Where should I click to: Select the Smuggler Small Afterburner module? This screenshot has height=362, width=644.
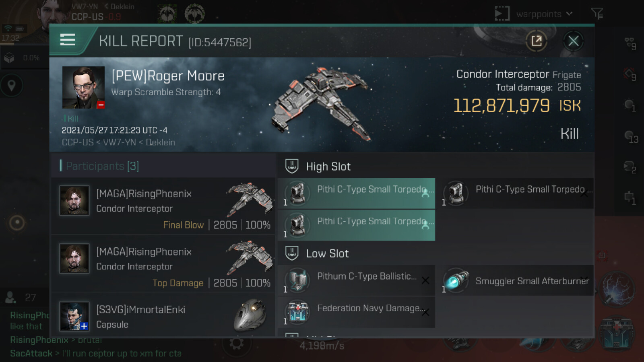click(x=516, y=280)
